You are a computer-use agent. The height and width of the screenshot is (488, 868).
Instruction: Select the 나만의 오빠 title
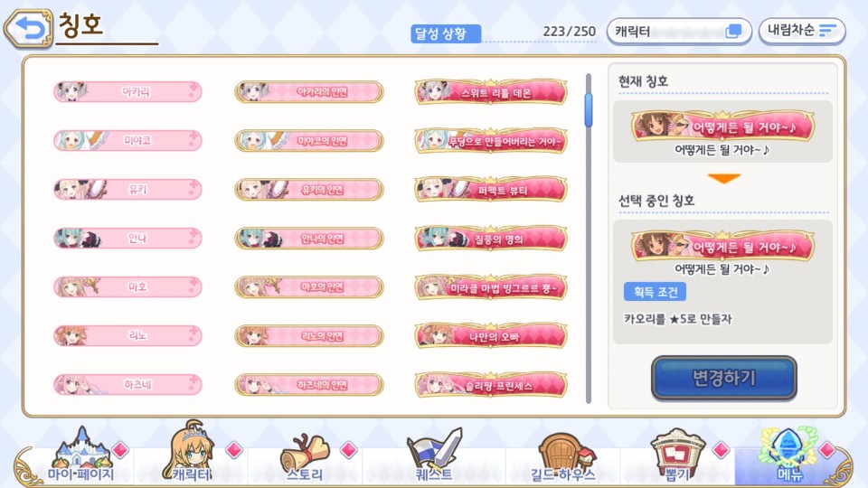tap(491, 336)
